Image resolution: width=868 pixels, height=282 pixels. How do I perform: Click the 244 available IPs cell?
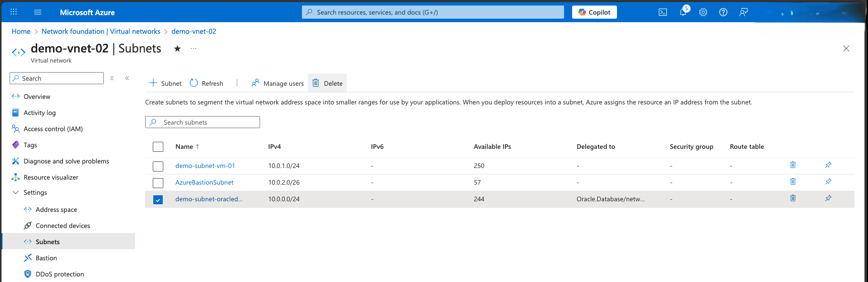pyautogui.click(x=479, y=199)
